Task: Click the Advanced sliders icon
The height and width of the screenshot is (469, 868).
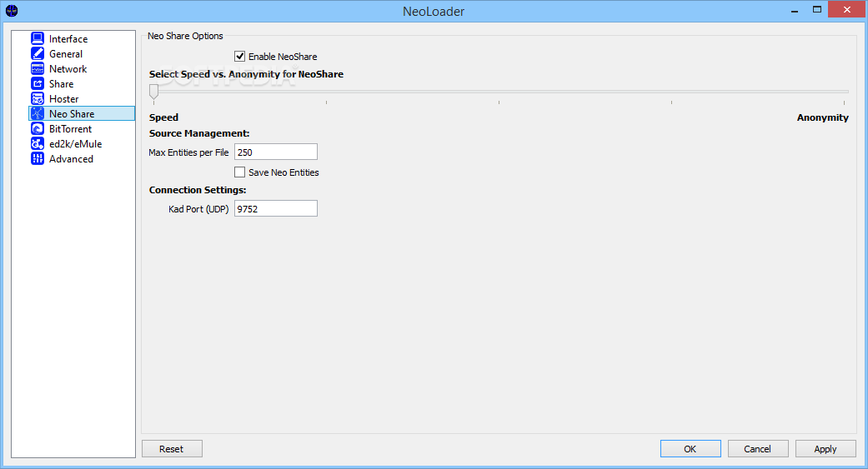Action: [37, 158]
